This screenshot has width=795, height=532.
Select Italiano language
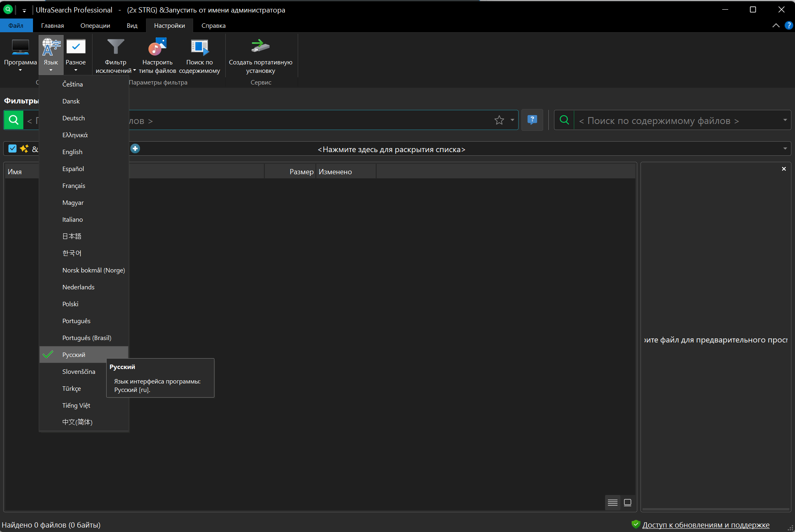click(84, 219)
